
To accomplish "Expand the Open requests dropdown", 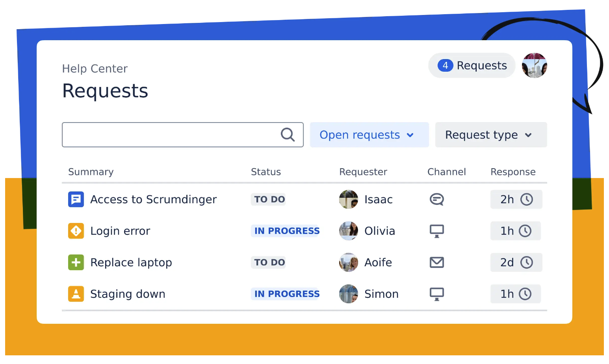I will (x=369, y=135).
